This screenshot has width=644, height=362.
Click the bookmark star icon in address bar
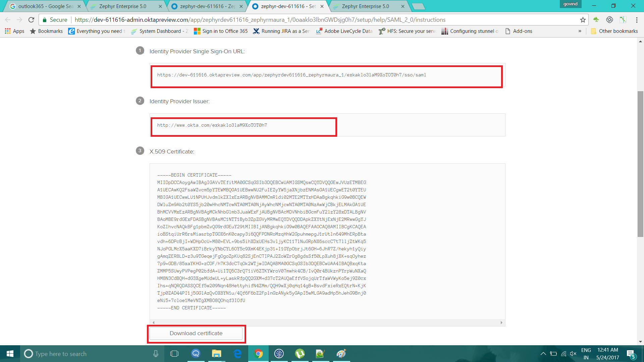pyautogui.click(x=583, y=20)
